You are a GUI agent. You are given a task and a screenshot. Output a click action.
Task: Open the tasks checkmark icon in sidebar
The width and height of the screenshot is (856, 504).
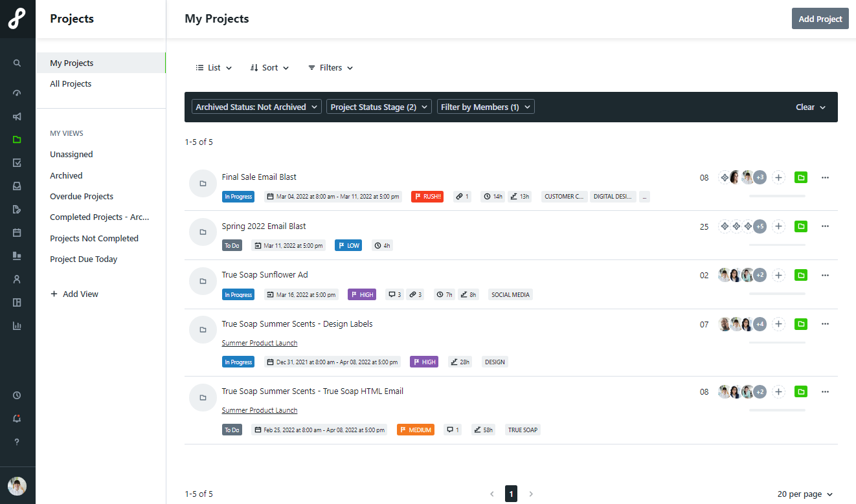17,163
